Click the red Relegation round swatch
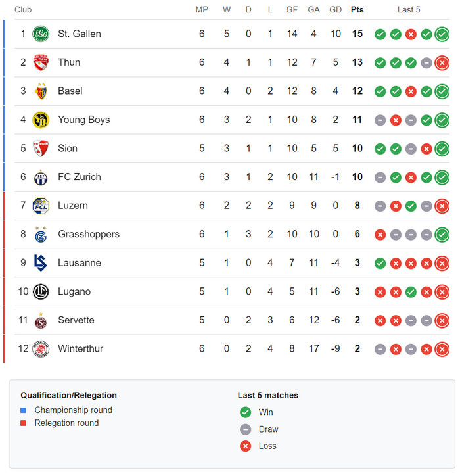Viewport: 460px width, 476px height. (23, 423)
